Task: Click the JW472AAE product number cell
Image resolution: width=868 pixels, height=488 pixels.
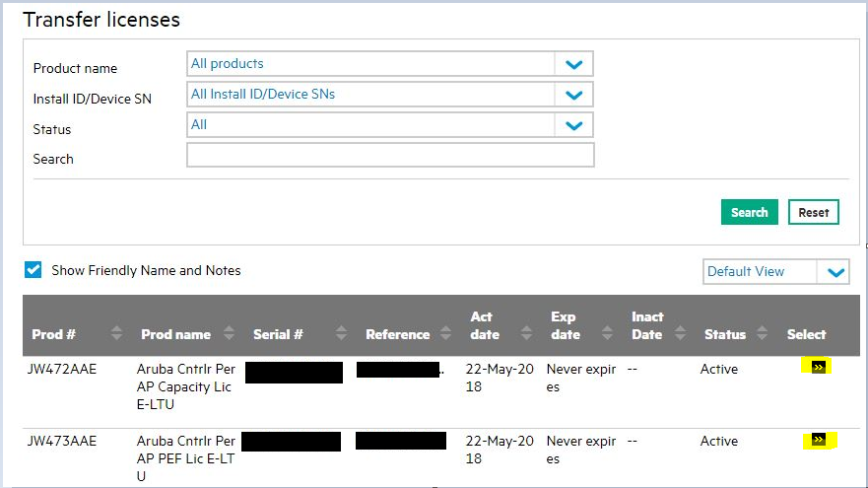Action: [62, 369]
